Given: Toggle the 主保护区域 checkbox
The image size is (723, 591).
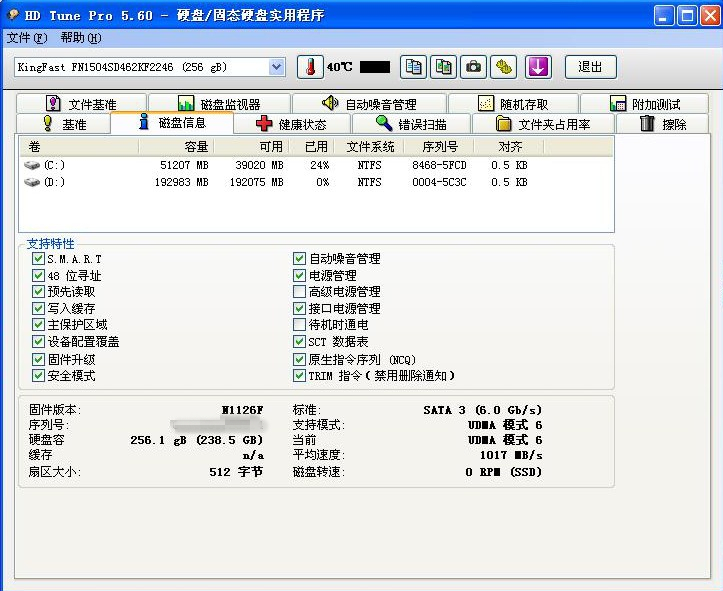Looking at the screenshot, I should (38, 325).
